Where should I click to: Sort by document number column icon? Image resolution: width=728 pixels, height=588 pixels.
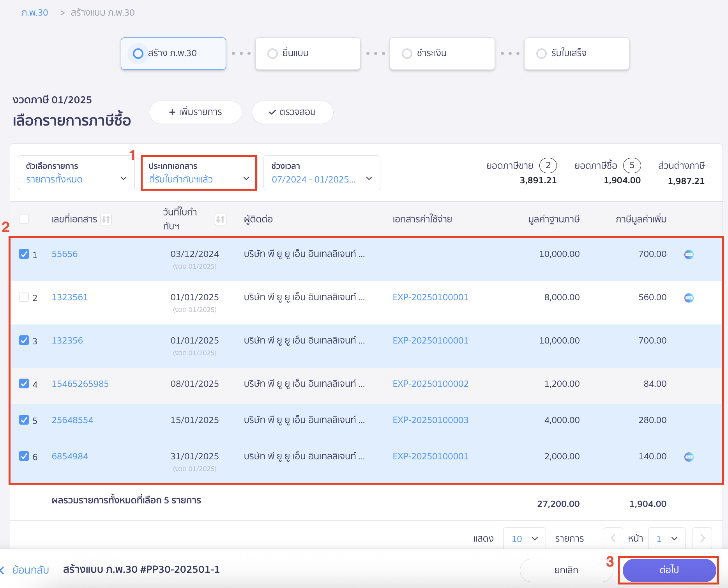pos(106,220)
